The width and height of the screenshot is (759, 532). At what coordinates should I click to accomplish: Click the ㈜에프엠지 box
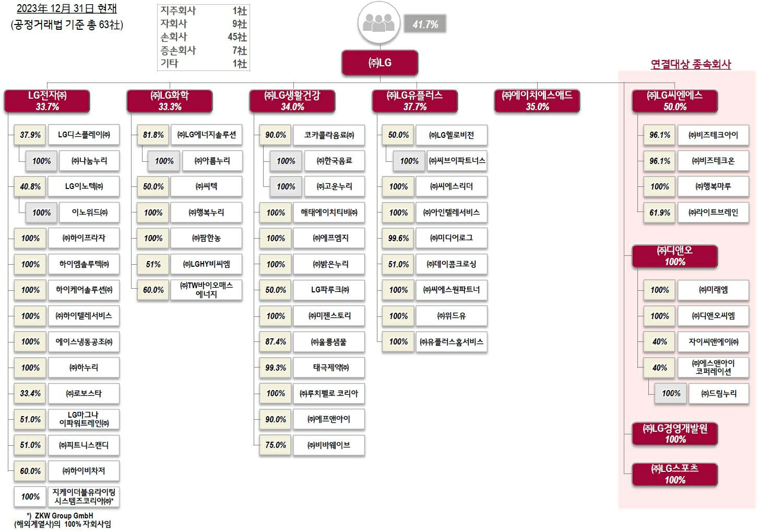[329, 238]
